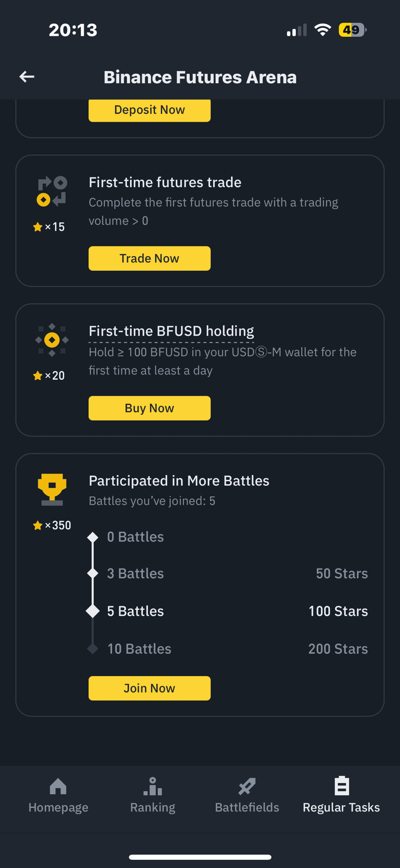Click the Buy Now button

click(149, 408)
